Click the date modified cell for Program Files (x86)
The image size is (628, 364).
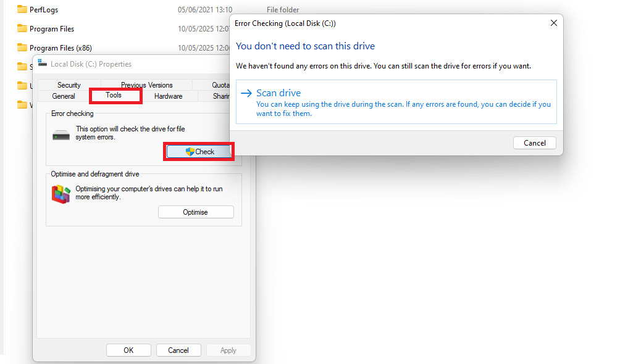click(203, 48)
